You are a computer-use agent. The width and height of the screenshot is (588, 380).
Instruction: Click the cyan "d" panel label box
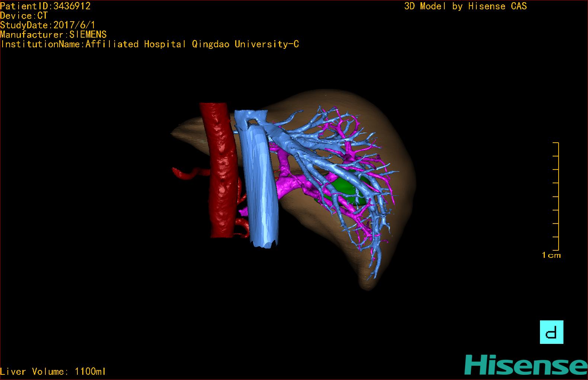pos(552,332)
